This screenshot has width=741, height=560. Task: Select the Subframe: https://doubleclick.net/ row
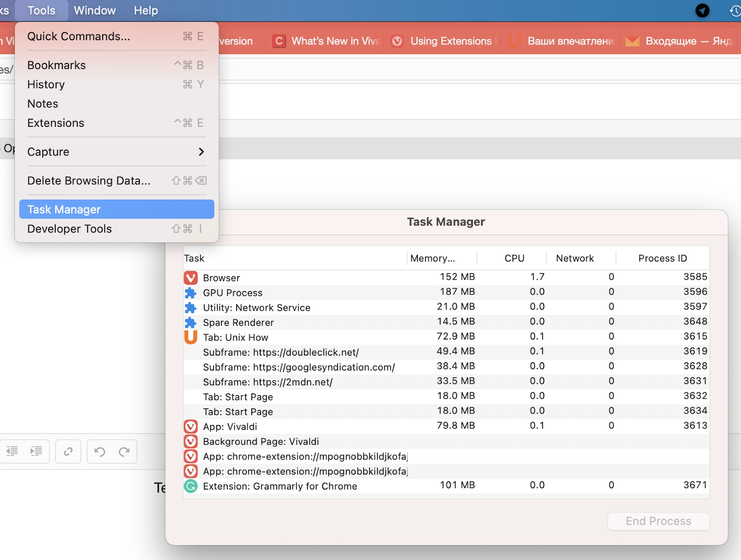click(446, 352)
